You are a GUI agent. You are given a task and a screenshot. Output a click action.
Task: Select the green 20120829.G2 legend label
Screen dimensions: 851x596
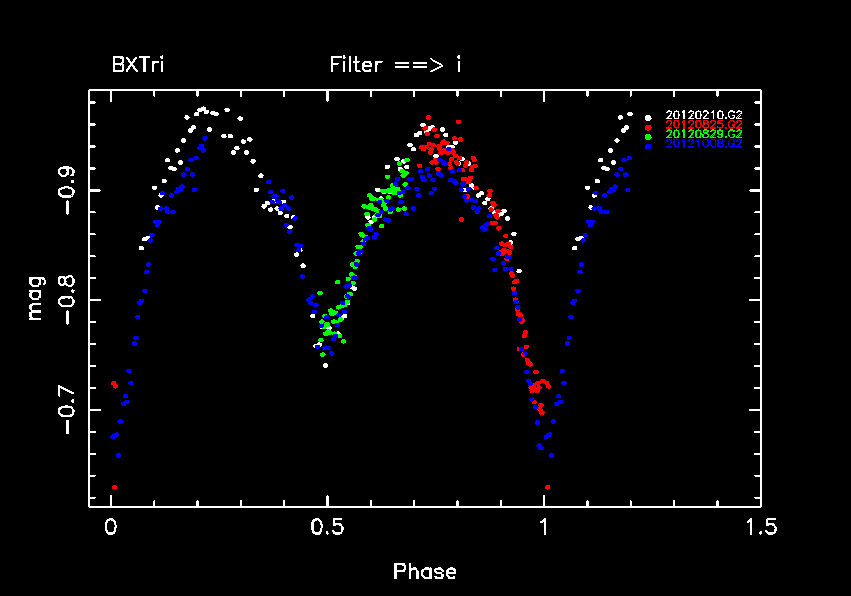pyautogui.click(x=704, y=134)
